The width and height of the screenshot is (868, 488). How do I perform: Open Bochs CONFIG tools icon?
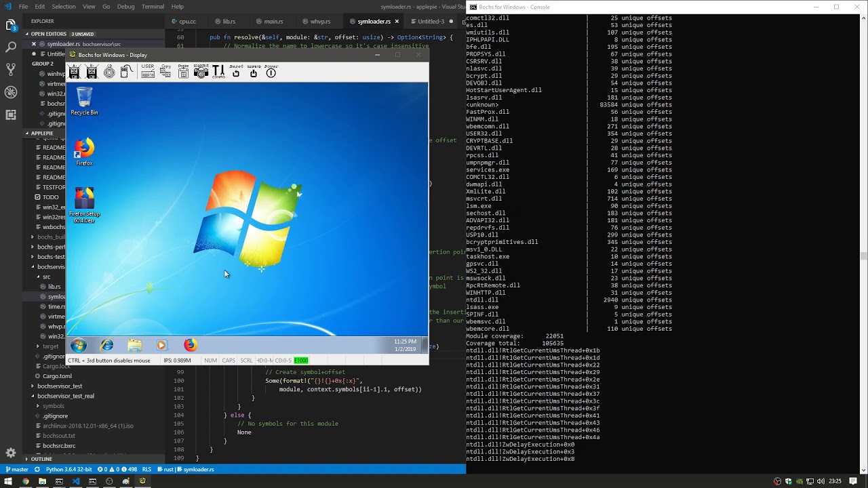click(218, 71)
